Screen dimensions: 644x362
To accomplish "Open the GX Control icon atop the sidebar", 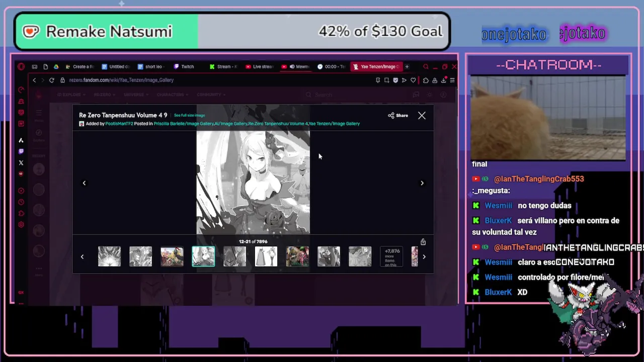I will [x=21, y=90].
